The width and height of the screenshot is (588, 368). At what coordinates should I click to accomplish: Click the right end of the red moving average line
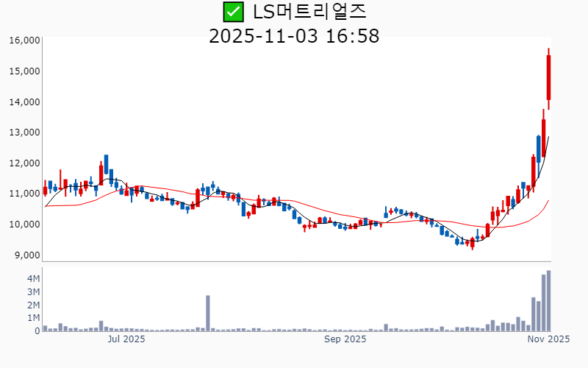pos(548,200)
